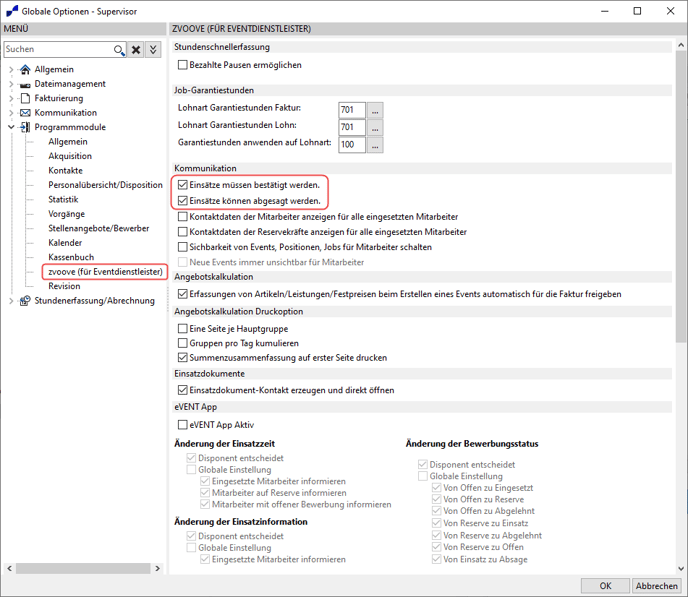The image size is (688, 597).
Task: Click the vertical scrollbar up arrow
Action: 681,45
